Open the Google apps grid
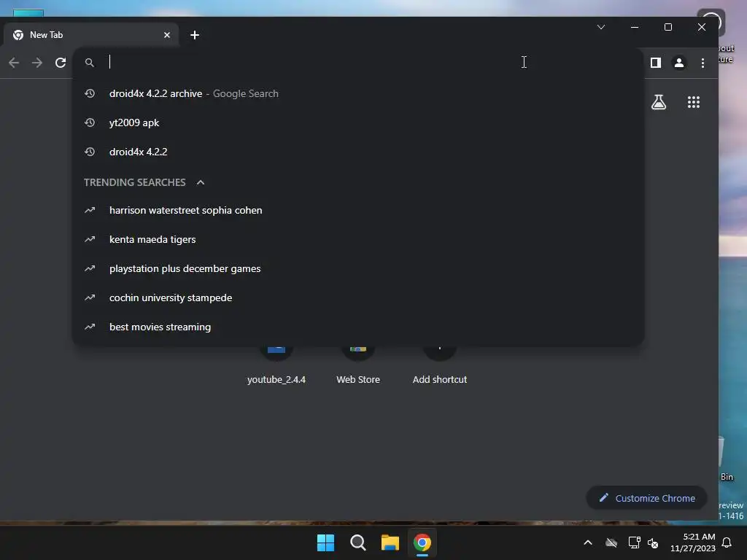Viewport: 747px width, 560px height. [694, 102]
